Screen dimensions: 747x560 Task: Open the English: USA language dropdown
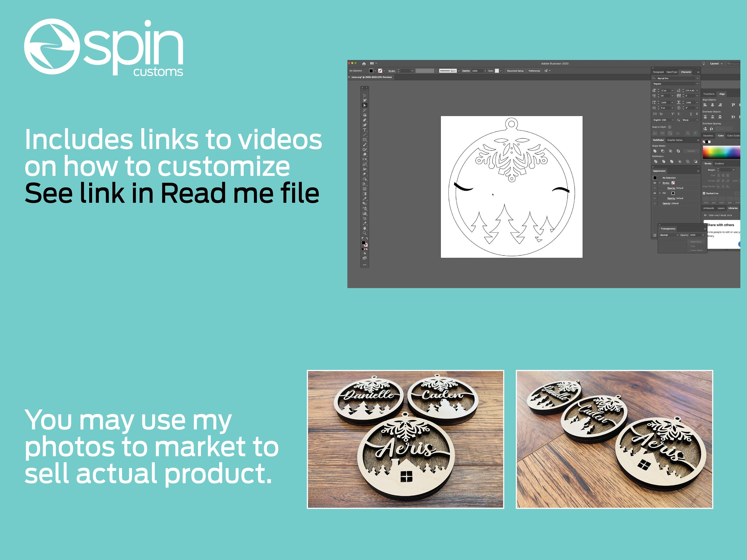pos(663,120)
